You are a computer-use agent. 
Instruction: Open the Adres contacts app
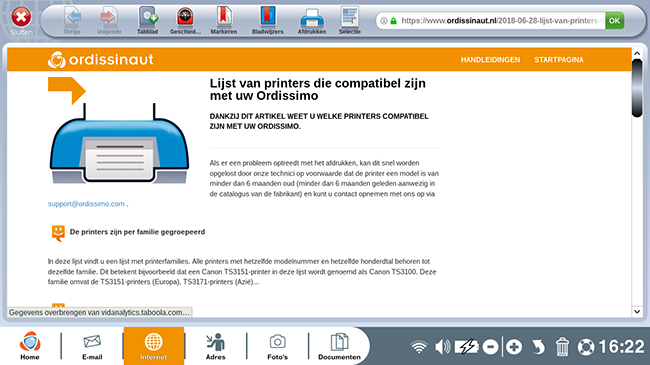click(216, 346)
